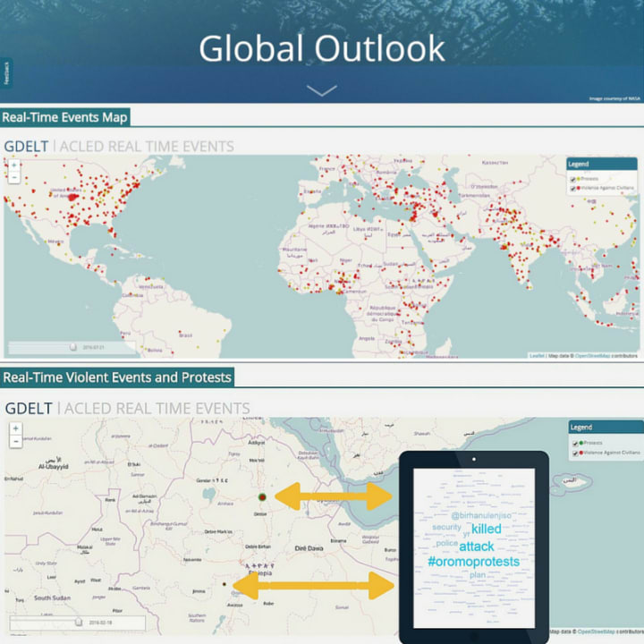This screenshot has width=644, height=644.
Task: Select GDELT tab above the Violent Events map
Action: tap(29, 408)
